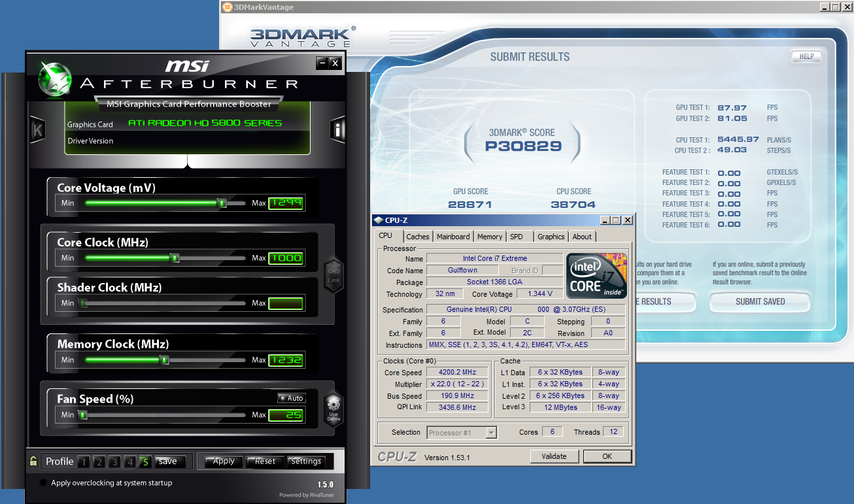Open Afterburner Settings

coord(306,462)
